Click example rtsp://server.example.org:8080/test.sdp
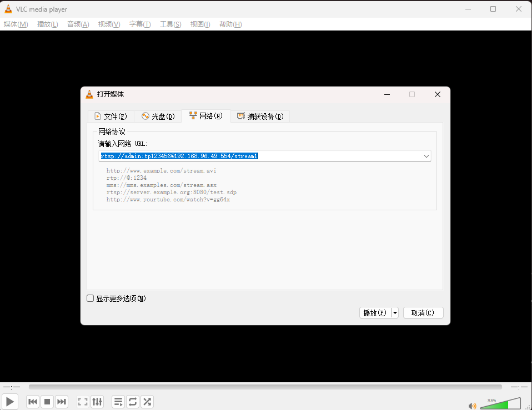Image resolution: width=532 pixels, height=410 pixels. (172, 193)
